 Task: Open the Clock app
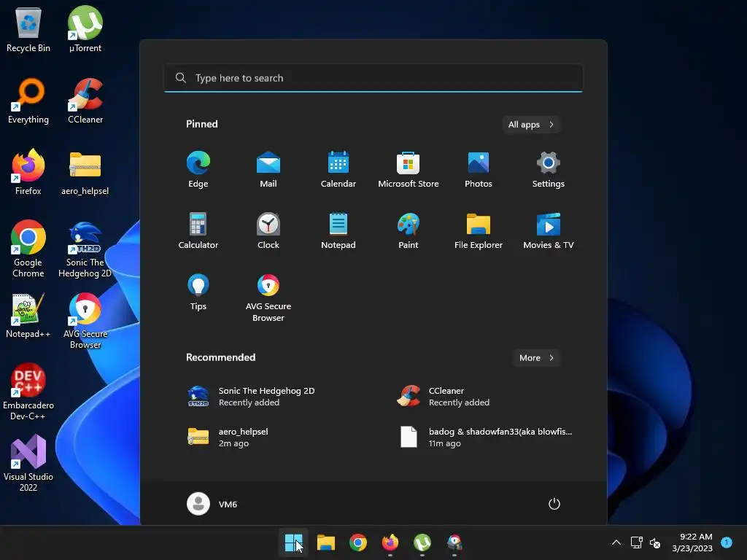click(268, 231)
